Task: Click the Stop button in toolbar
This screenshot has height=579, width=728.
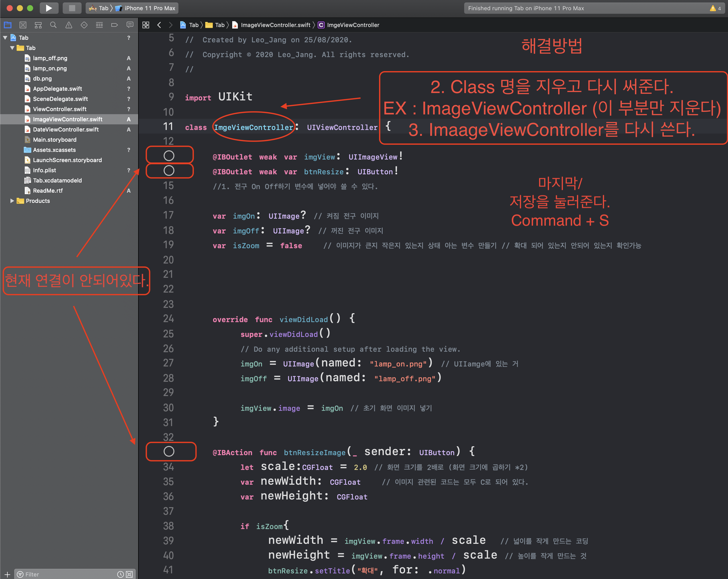Action: point(72,8)
